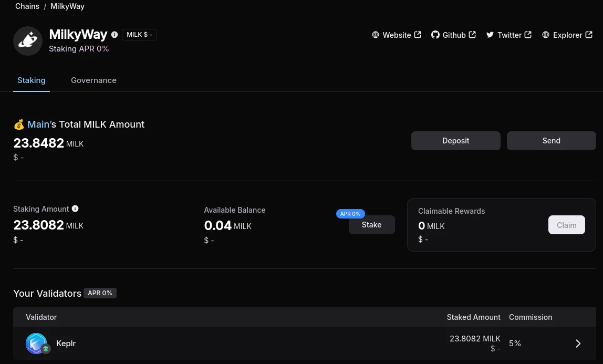Click the external-link arrow after Github

pos(472,35)
